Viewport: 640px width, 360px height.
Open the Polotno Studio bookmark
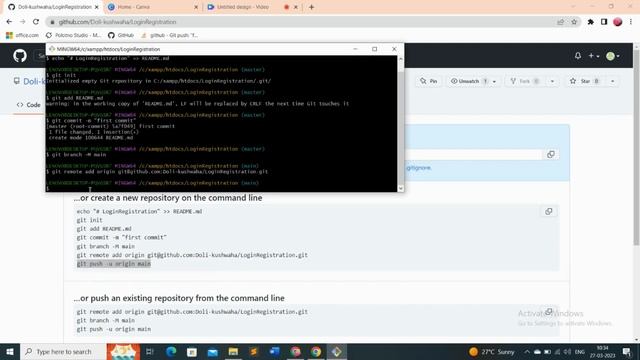73,36
